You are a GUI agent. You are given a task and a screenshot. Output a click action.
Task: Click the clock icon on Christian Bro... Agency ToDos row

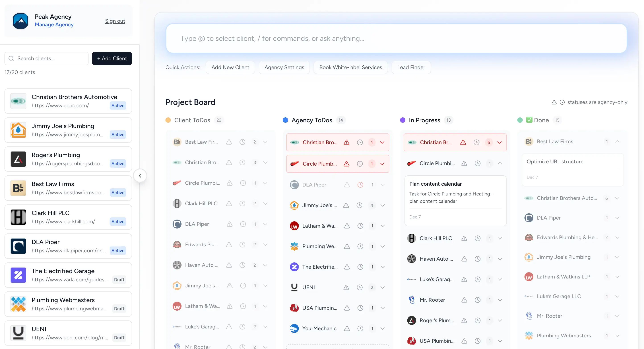[x=360, y=142]
